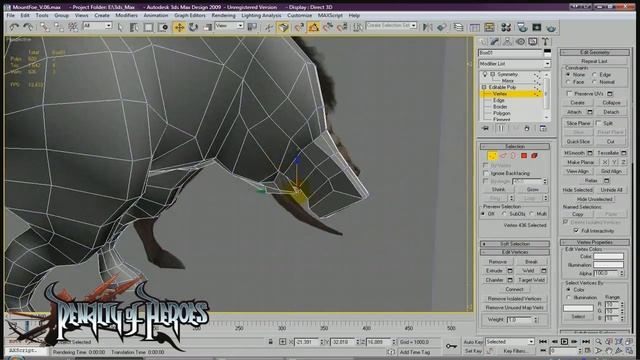
Task: Click the Select and Scale tool
Action: click(x=207, y=27)
